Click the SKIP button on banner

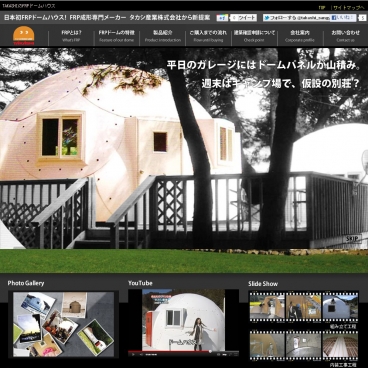(x=352, y=239)
